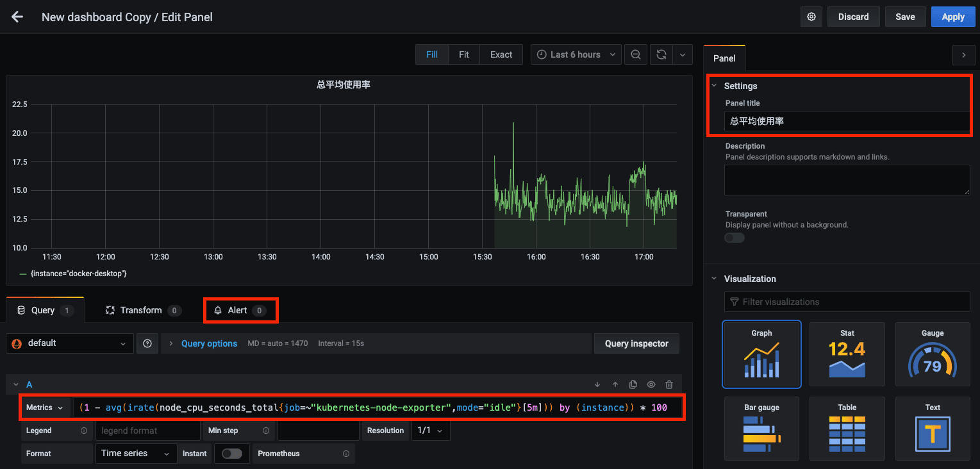Viewport: 980px width, 469px height.
Task: Refresh the dashboard with the refresh icon
Action: tap(661, 54)
